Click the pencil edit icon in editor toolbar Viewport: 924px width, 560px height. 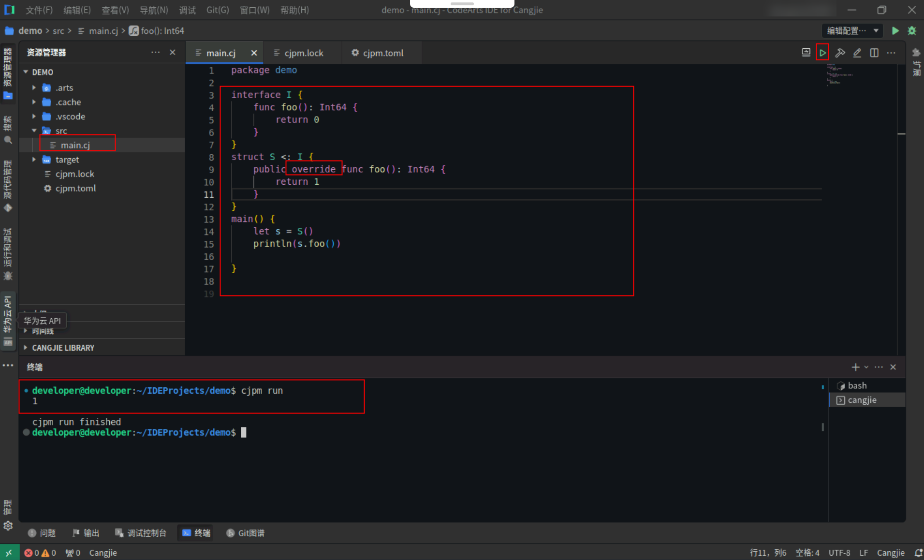857,53
